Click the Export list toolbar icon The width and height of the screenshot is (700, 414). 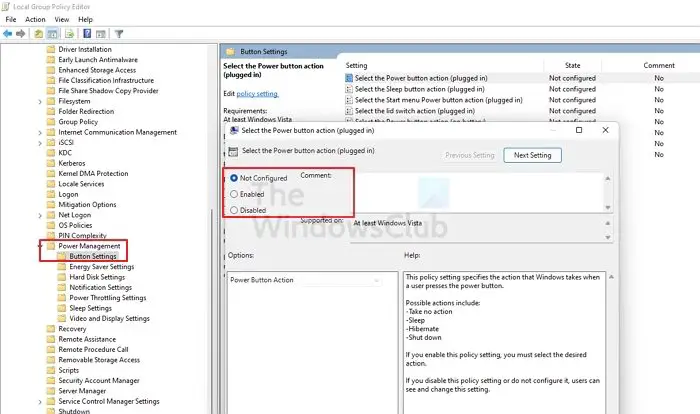pos(69,33)
